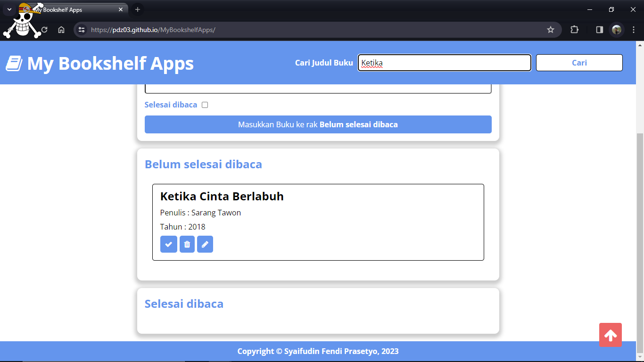The image size is (644, 362).
Task: Bookmark this page with the star icon
Action: click(551, 30)
